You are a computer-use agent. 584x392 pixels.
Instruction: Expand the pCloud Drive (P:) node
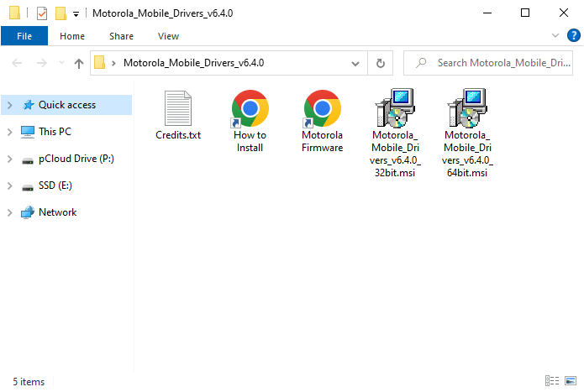coord(10,159)
